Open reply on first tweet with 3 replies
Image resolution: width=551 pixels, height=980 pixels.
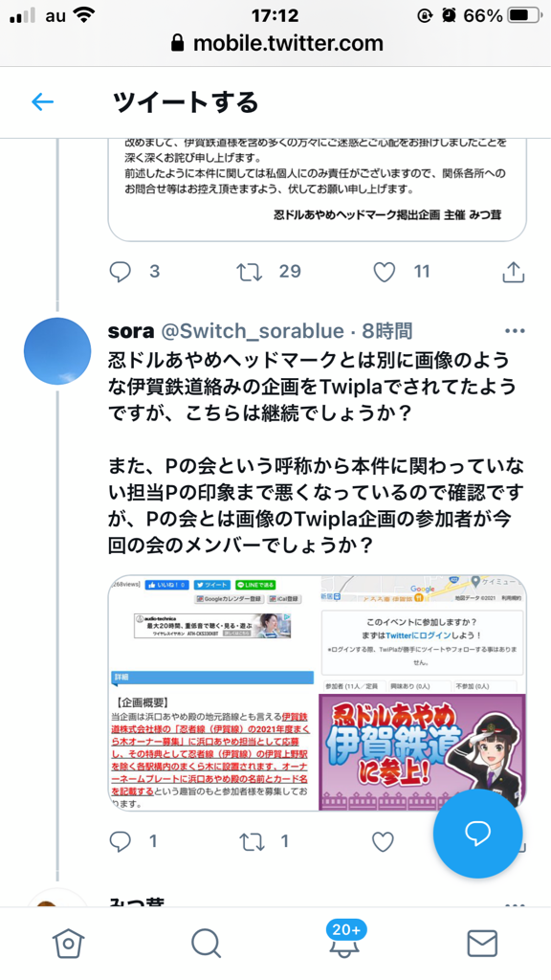coord(120,272)
